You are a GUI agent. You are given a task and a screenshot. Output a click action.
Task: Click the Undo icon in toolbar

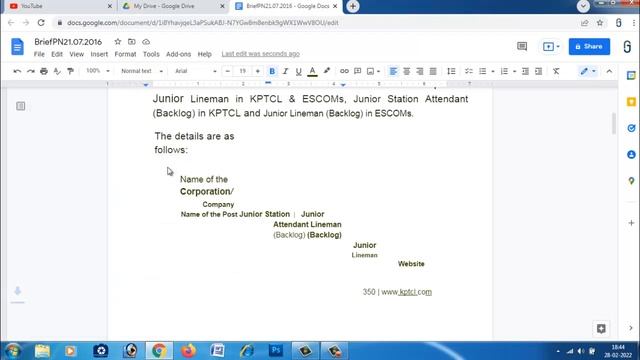coord(17,71)
